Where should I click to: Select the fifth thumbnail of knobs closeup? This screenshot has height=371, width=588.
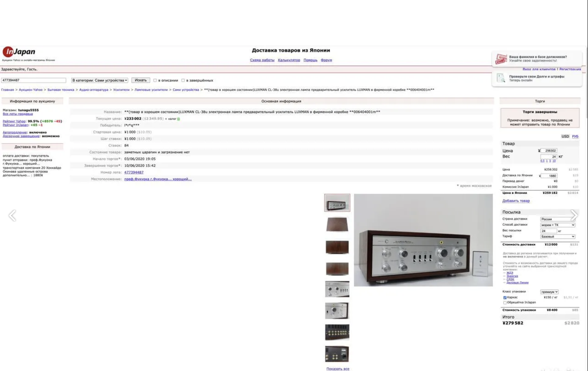click(337, 289)
